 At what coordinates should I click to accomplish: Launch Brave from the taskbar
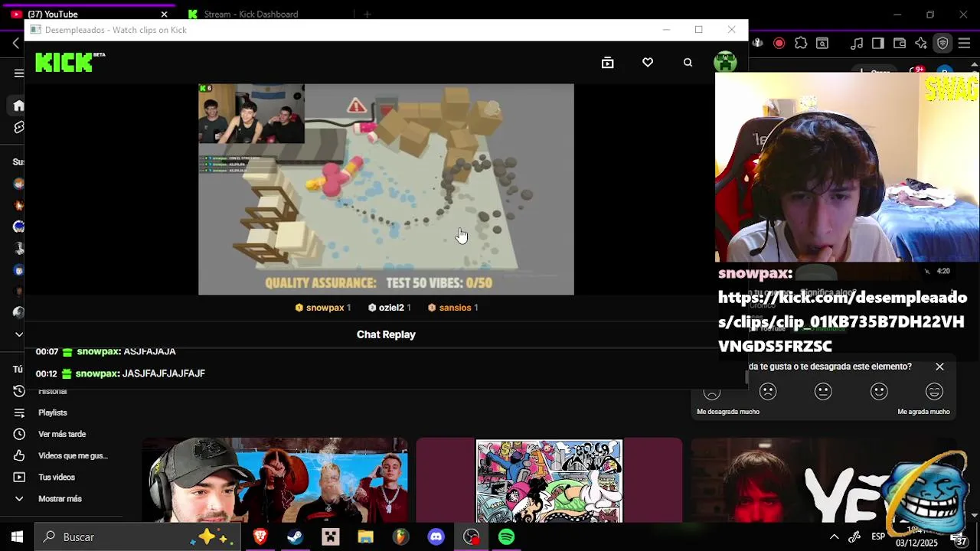[260, 537]
